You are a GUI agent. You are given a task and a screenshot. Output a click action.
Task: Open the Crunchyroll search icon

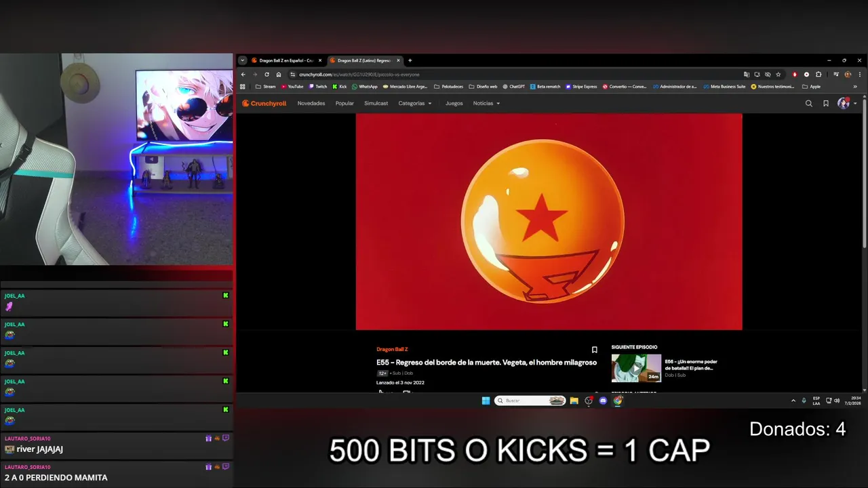[x=808, y=104]
